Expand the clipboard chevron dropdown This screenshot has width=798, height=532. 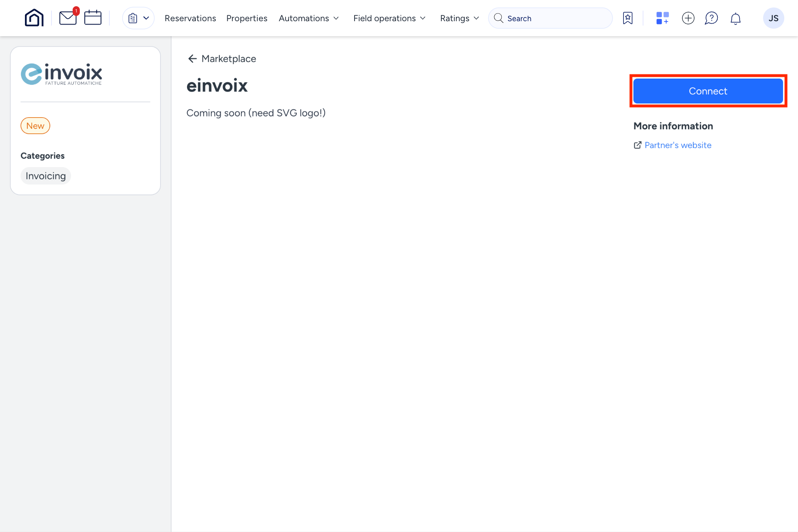pos(145,18)
